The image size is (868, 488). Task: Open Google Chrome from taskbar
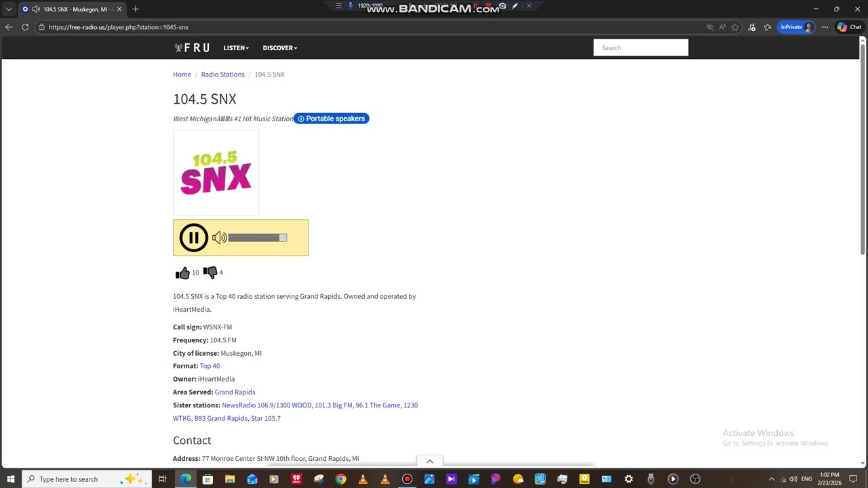tap(340, 479)
